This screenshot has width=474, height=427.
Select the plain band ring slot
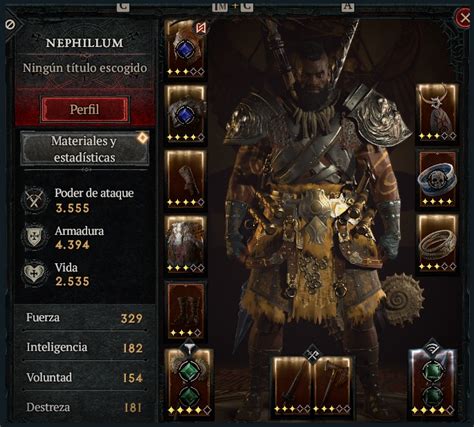click(437, 243)
